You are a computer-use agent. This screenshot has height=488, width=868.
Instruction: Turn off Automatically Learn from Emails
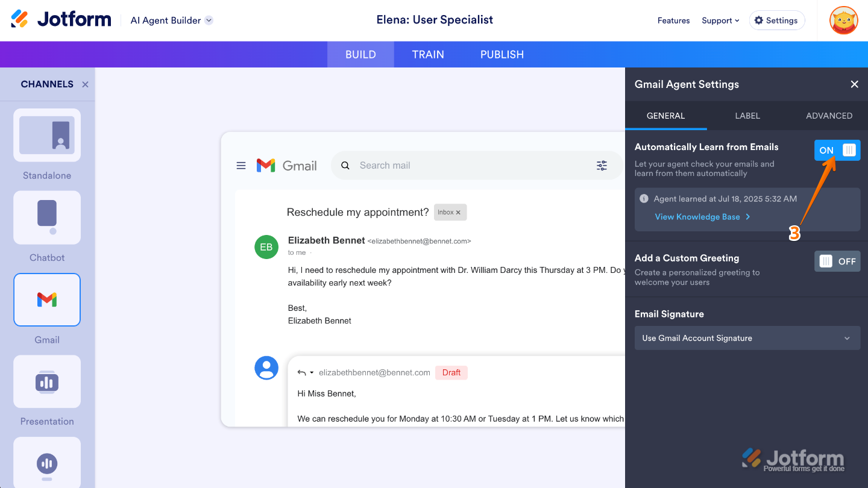tap(837, 150)
